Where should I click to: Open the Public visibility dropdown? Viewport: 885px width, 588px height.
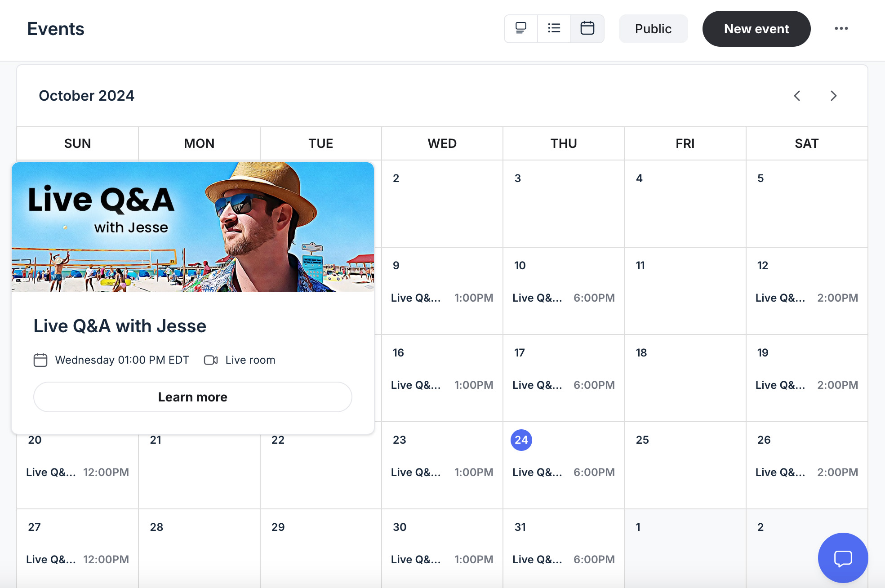(653, 29)
